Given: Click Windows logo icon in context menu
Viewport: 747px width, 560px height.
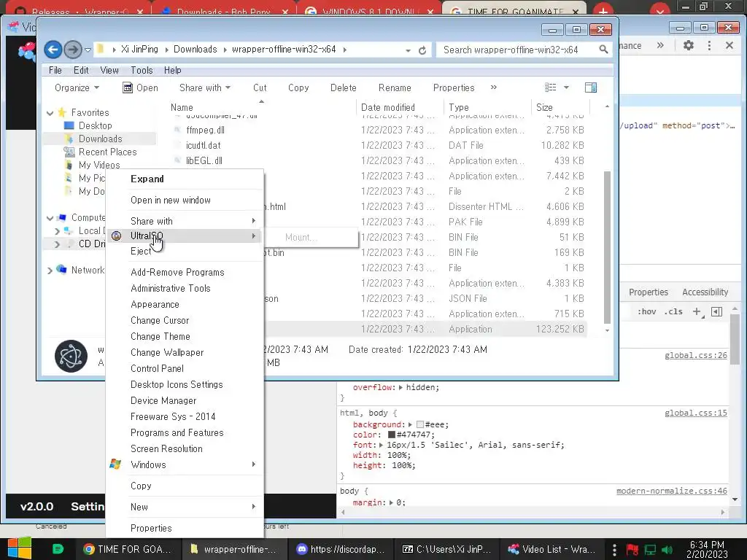Looking at the screenshot, I should click(115, 464).
